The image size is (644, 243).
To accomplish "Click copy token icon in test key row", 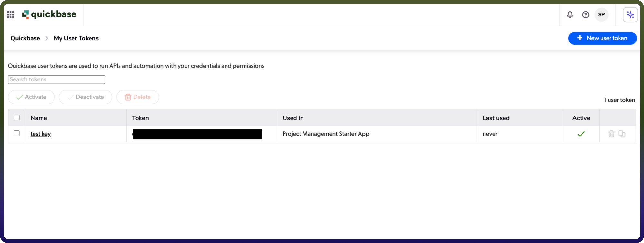I will [x=622, y=134].
